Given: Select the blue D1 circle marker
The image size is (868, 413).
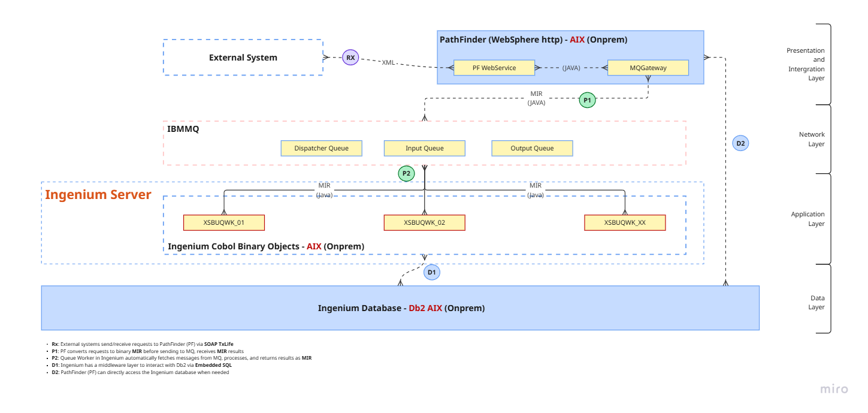Looking at the screenshot, I should [x=431, y=273].
